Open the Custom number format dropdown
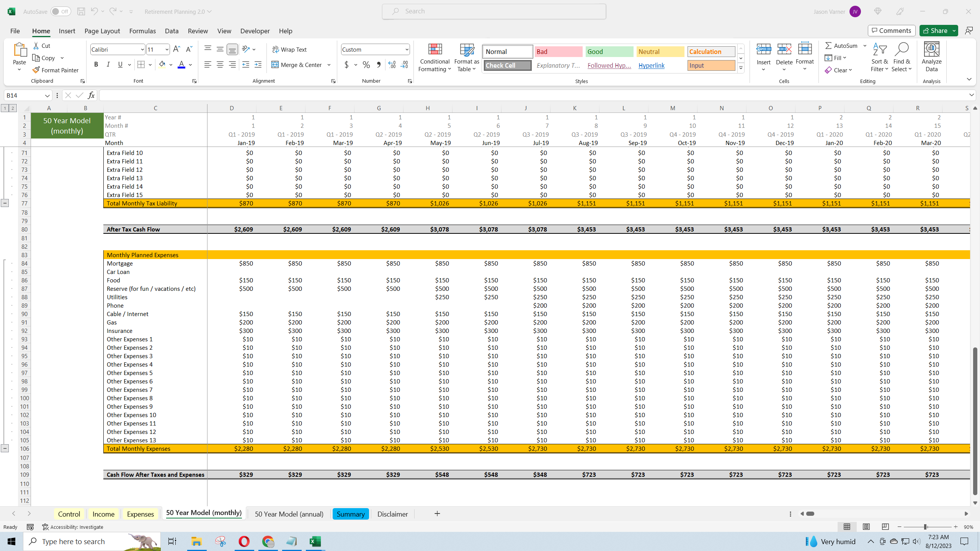Viewport: 980px width, 551px height. [x=407, y=49]
